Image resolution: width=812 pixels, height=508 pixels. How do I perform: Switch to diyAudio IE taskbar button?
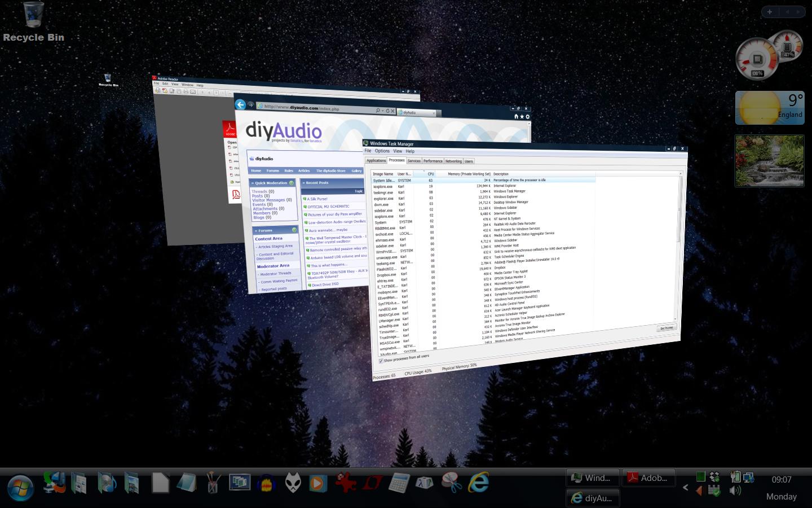(593, 498)
